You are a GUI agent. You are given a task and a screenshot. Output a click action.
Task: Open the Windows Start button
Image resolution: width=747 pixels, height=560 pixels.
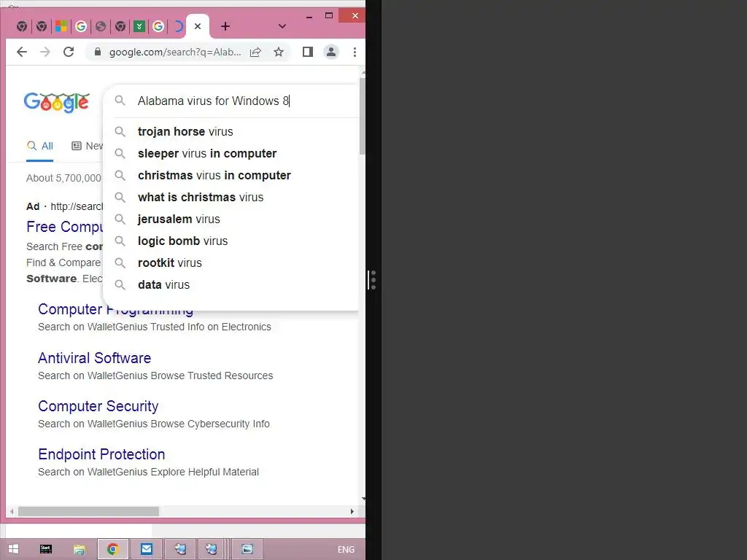coord(13,549)
